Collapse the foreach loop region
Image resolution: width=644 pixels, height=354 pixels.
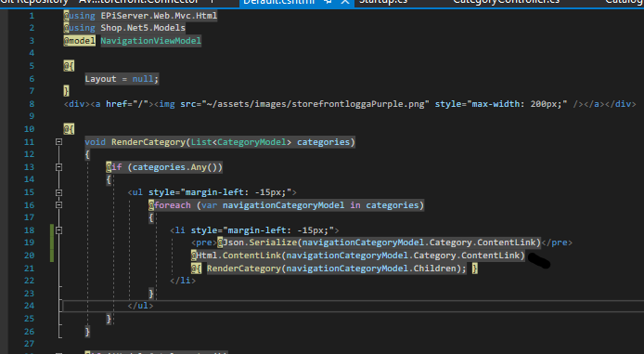(x=58, y=204)
